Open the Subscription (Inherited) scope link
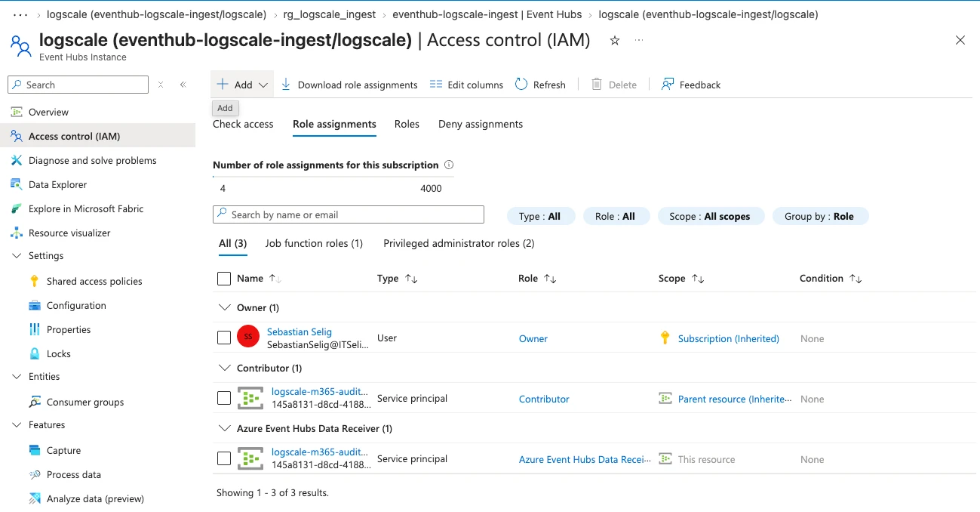Screen dimensions: 980x512 [x=729, y=338]
